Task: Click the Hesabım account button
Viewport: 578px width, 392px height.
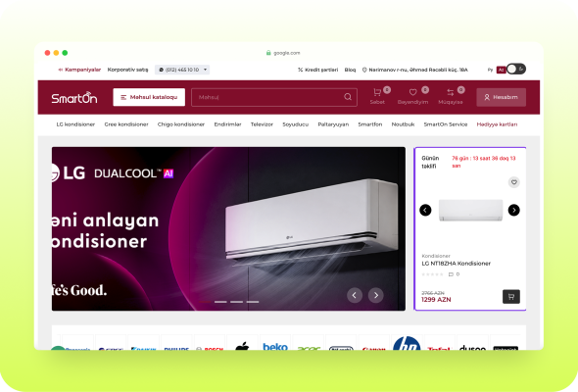Action: (x=501, y=97)
